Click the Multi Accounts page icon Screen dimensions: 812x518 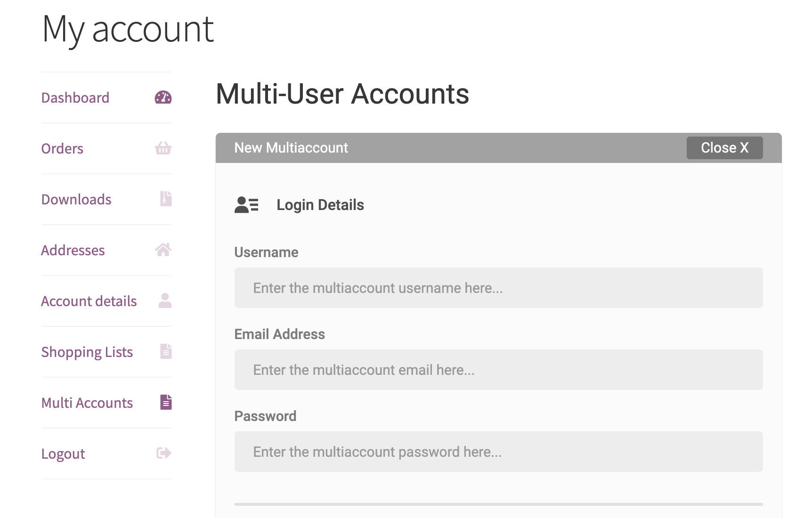pyautogui.click(x=166, y=402)
